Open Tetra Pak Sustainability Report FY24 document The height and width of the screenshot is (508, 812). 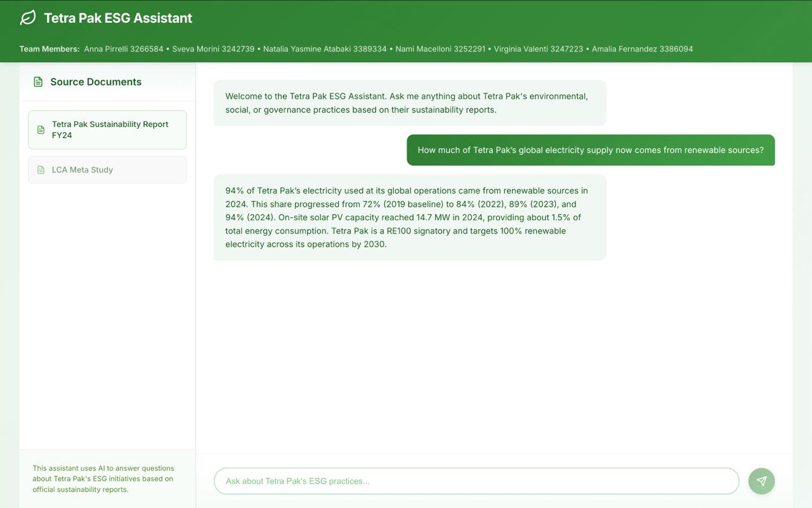(107, 130)
